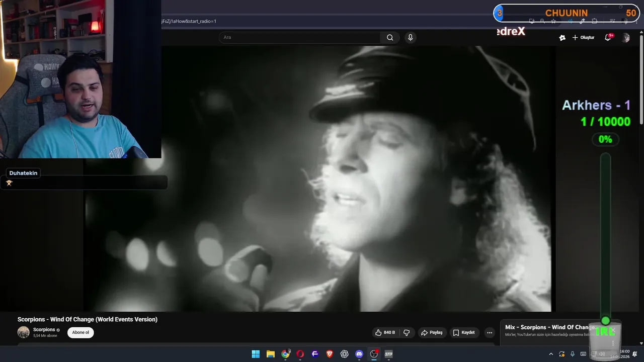Image resolution: width=644 pixels, height=362 pixels.
Task: Click the scrollbar down arrow
Action: tap(641, 343)
